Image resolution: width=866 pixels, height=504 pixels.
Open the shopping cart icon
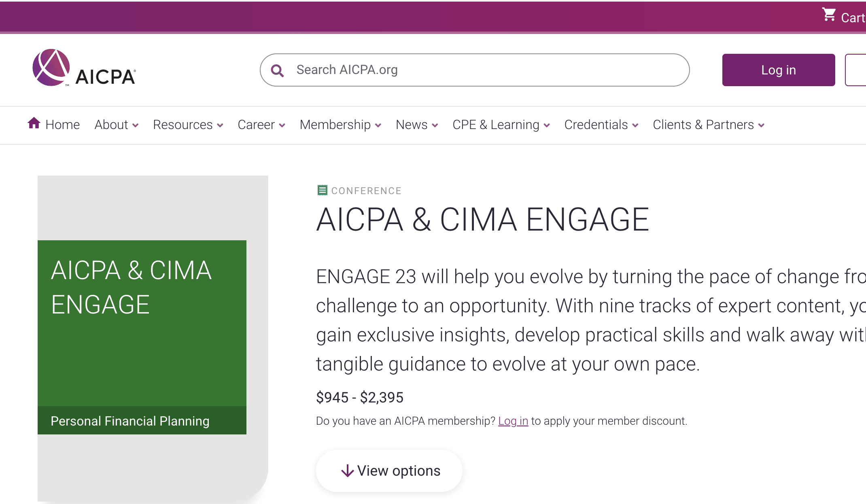pyautogui.click(x=829, y=15)
